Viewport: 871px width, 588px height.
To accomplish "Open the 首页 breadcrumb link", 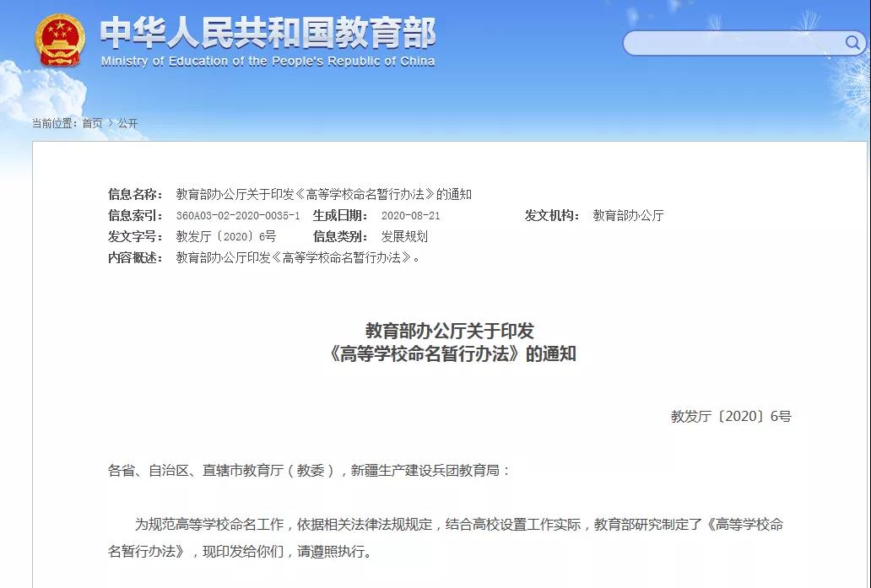I will (x=92, y=123).
